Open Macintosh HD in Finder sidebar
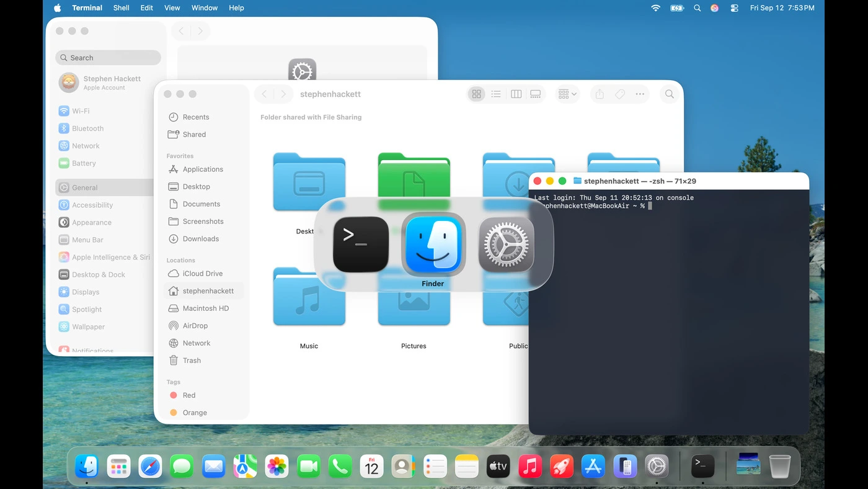The width and height of the screenshot is (868, 489). tap(203, 308)
